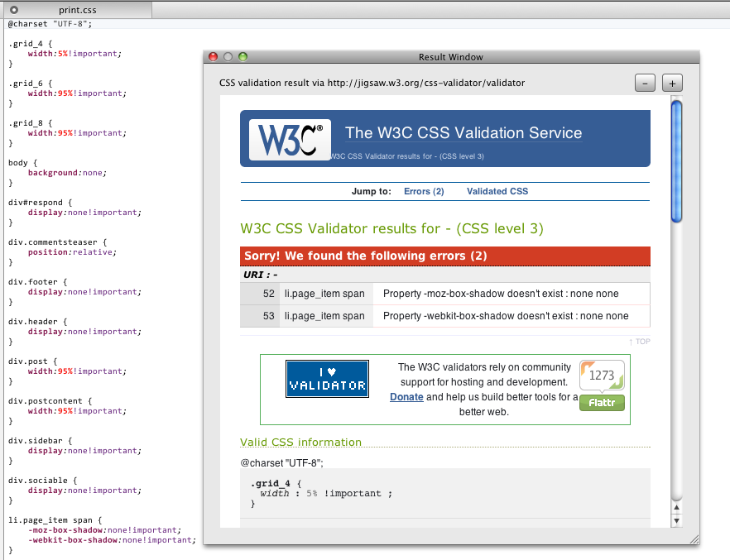Click the .grid_8 selector in editor

[x=31, y=122]
